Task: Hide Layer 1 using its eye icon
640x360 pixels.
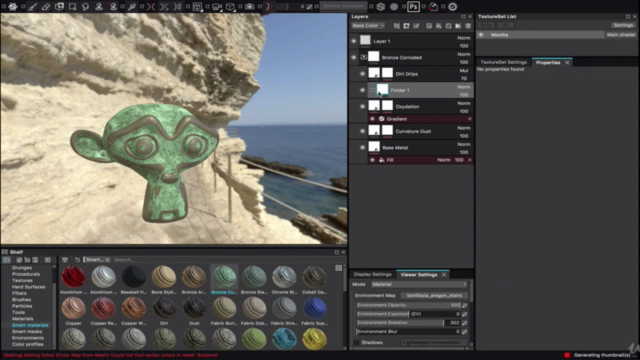Action: click(354, 41)
